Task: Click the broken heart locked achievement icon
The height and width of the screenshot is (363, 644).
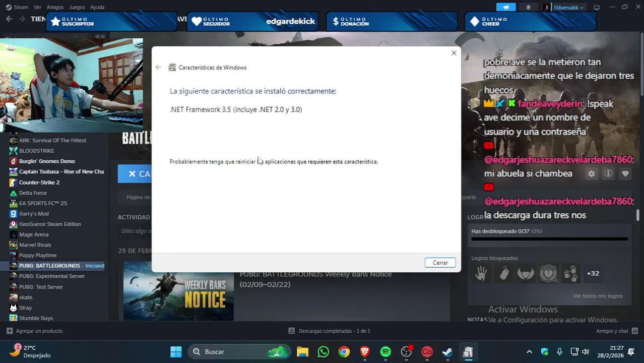Action: click(x=548, y=273)
